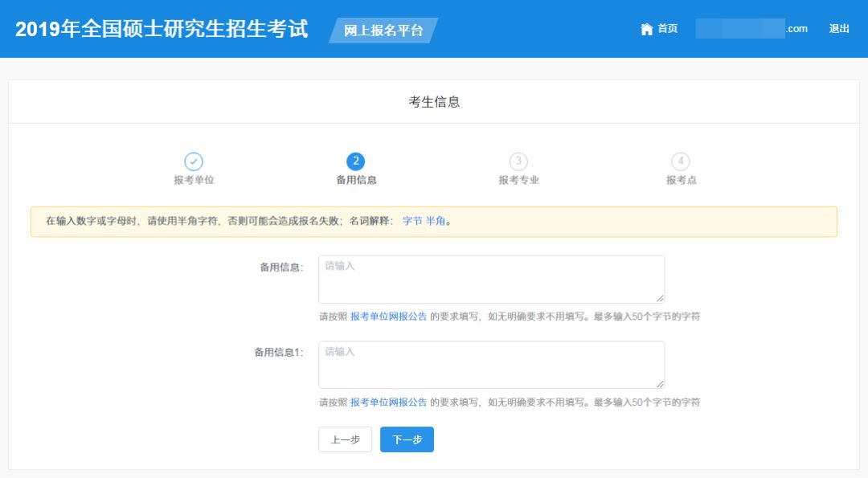Select the step 3 circle for 报考专业
Viewport: 868px width, 478px height.
point(518,161)
